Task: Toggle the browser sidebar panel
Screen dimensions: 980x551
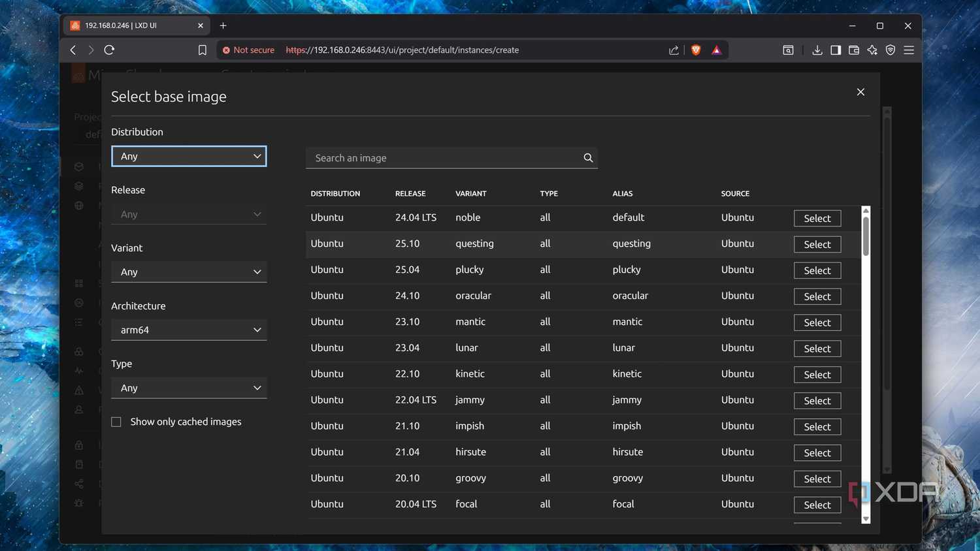Action: [x=836, y=50]
